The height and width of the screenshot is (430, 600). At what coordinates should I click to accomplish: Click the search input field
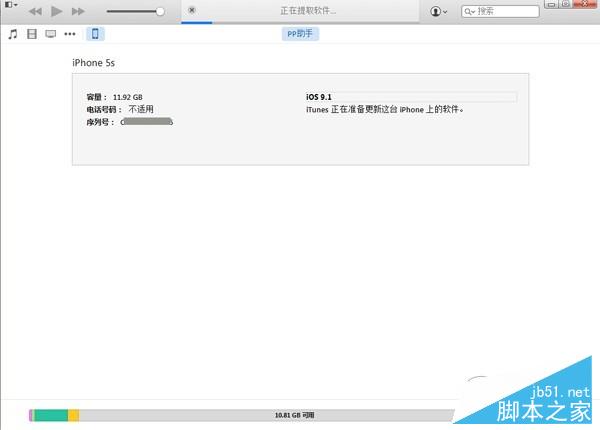coord(500,11)
